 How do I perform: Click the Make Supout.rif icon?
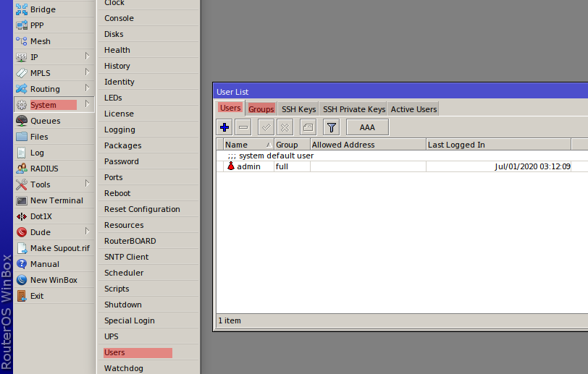coord(22,248)
